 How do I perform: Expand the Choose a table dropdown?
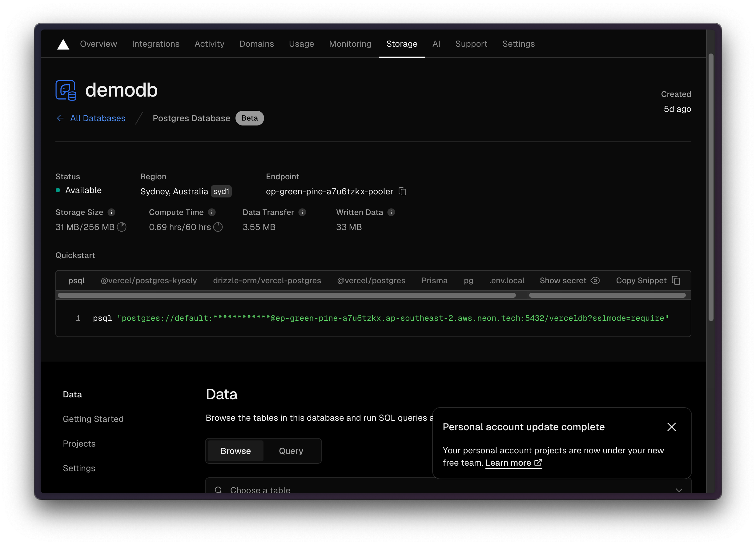[679, 490]
